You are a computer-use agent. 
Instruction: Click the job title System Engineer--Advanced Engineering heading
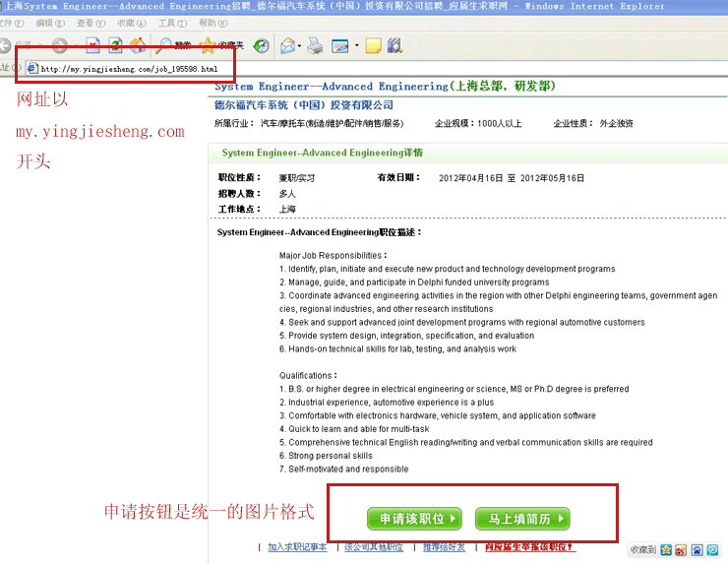point(385,86)
